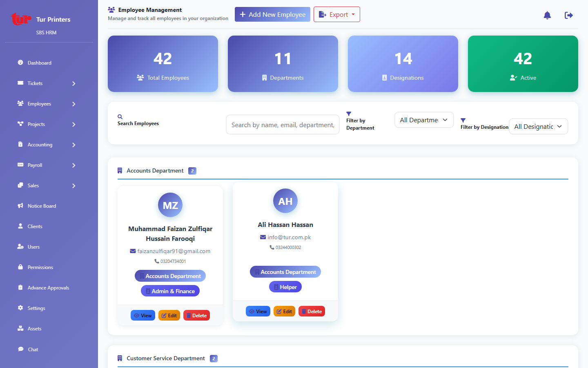Open the All Designations filter dropdown
The height and width of the screenshot is (368, 588).
(x=538, y=126)
